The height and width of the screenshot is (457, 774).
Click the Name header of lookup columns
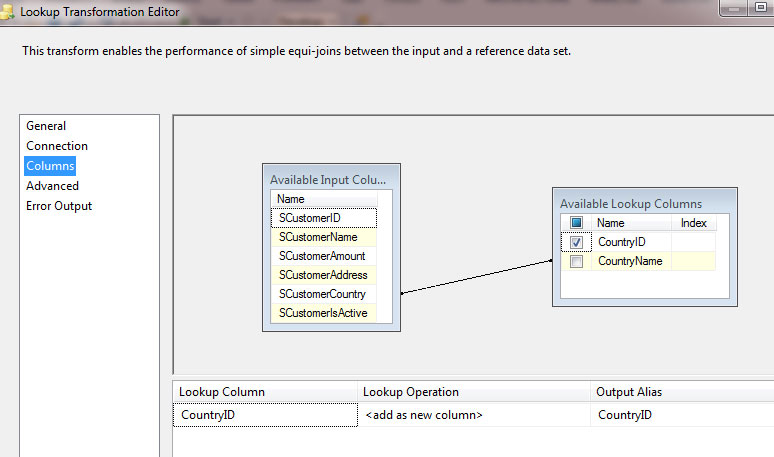631,223
